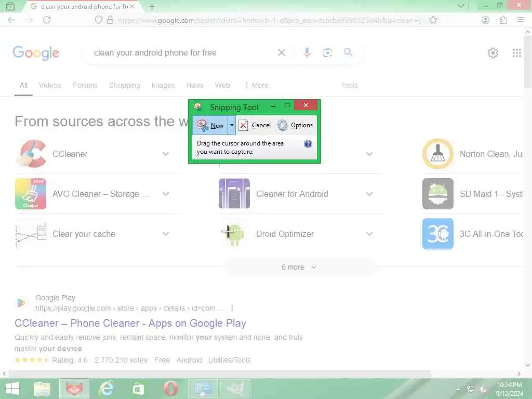The height and width of the screenshot is (399, 532).
Task: Submit search with magnifier icon
Action: click(x=348, y=52)
